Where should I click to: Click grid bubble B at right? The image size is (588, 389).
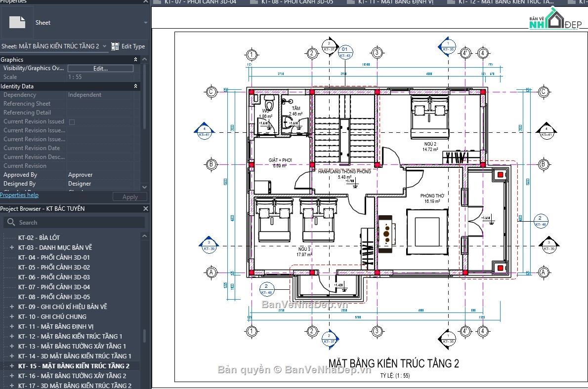pyautogui.click(x=544, y=164)
